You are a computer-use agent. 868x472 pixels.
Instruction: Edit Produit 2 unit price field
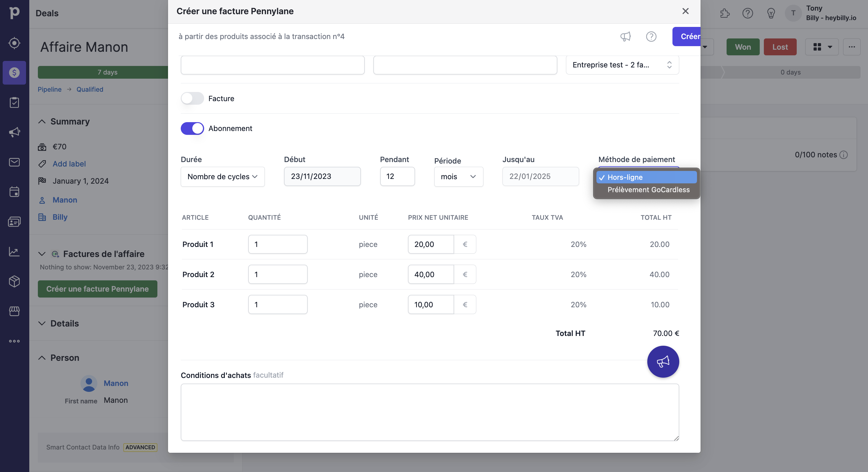(431, 274)
